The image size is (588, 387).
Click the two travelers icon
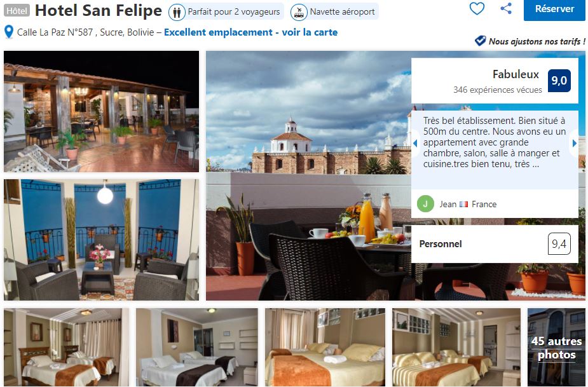pos(177,12)
